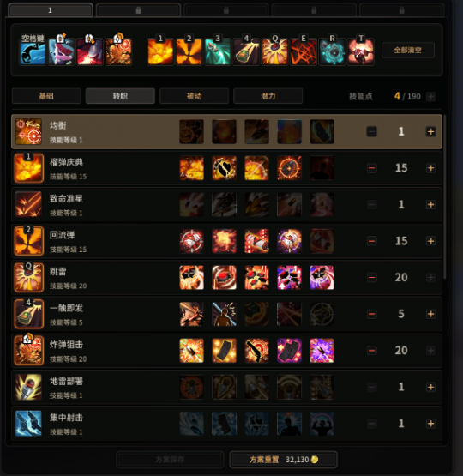Increase 均衡 skill level with plus
The height and width of the screenshot is (476, 463).
pyautogui.click(x=430, y=131)
